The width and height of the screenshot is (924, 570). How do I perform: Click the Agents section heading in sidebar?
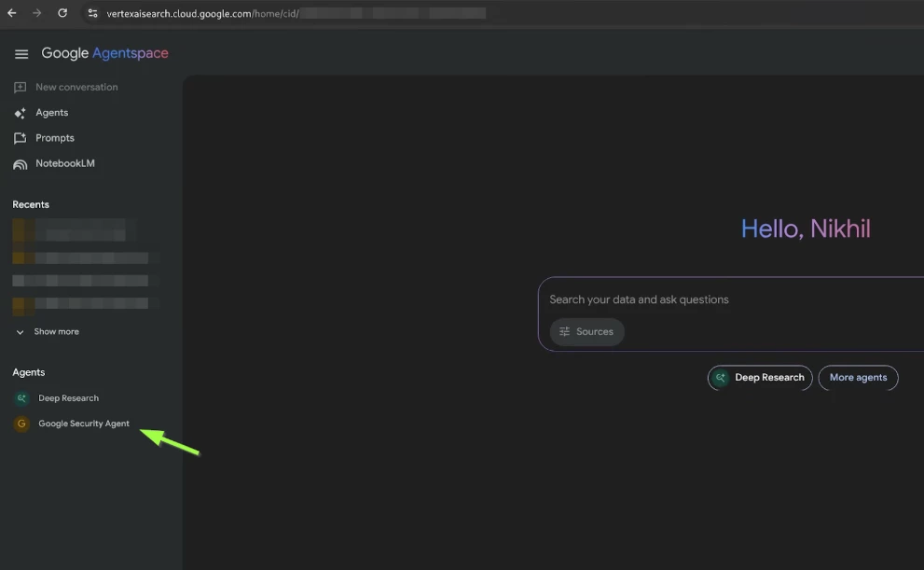pyautogui.click(x=28, y=372)
